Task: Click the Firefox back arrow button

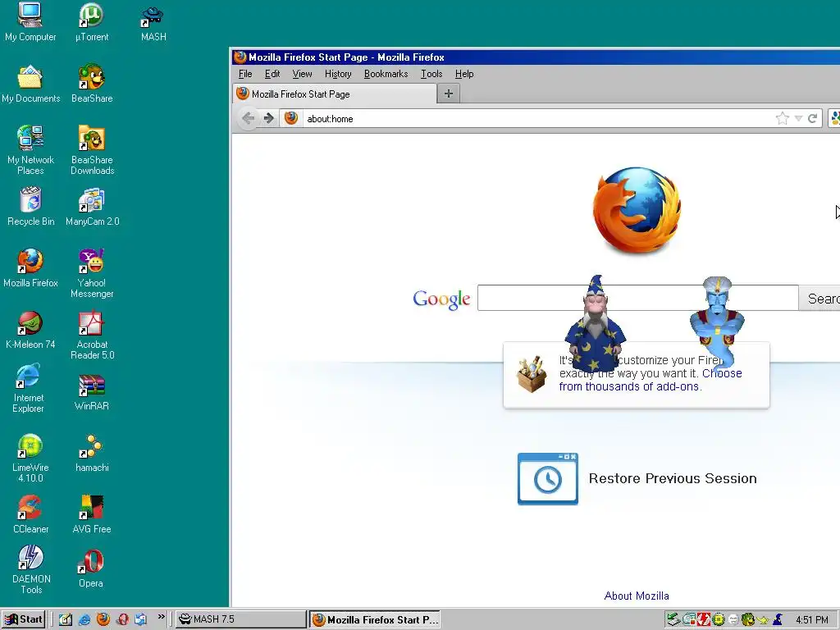Action: [x=248, y=118]
